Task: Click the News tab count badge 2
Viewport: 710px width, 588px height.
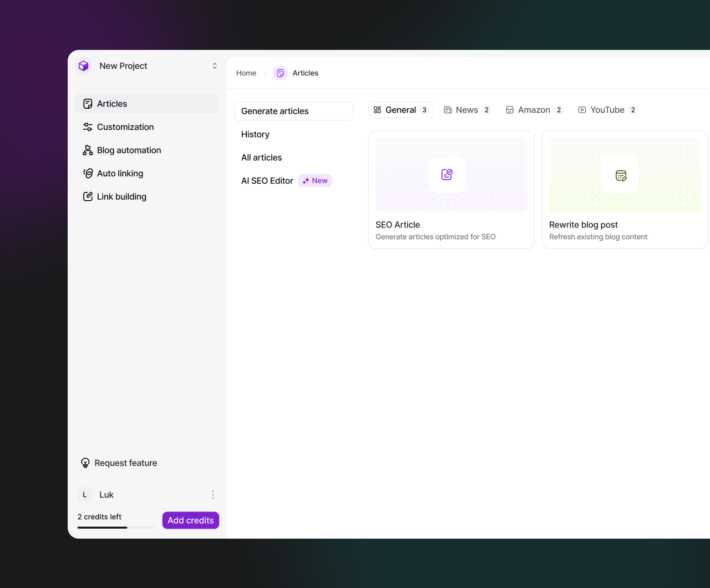Action: click(486, 110)
